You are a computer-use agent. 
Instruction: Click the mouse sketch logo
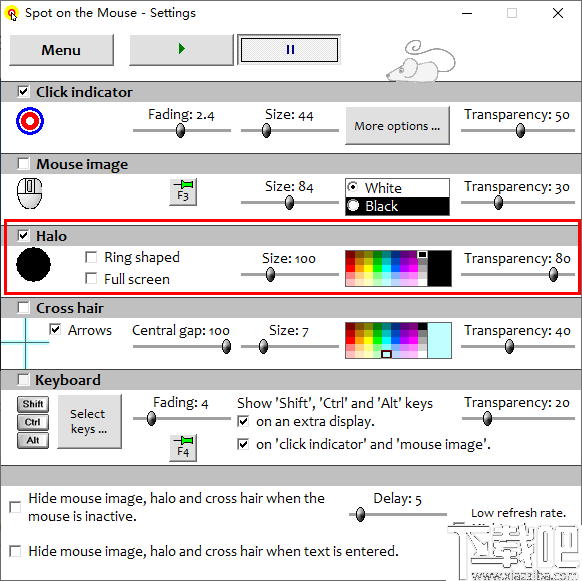(x=420, y=61)
